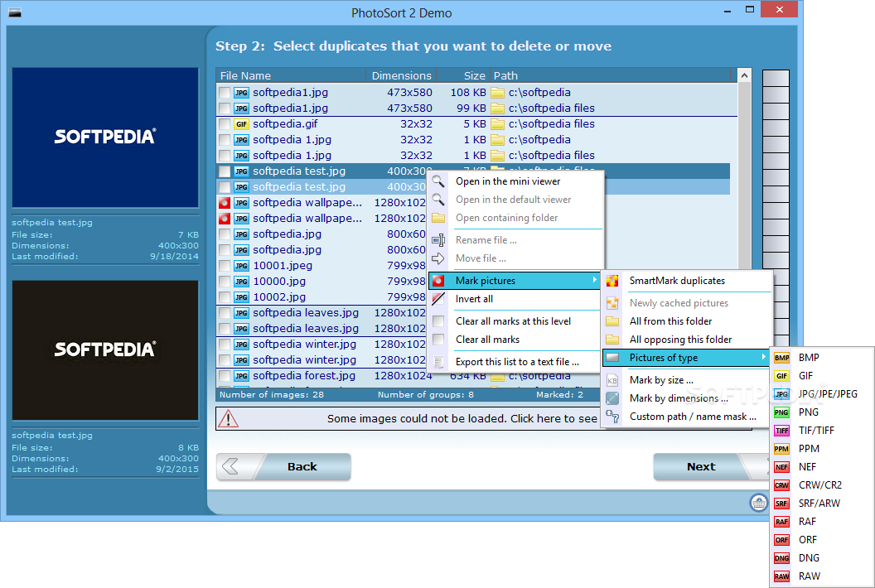The width and height of the screenshot is (875, 588).
Task: Sort by Size column header
Action: tap(462, 75)
